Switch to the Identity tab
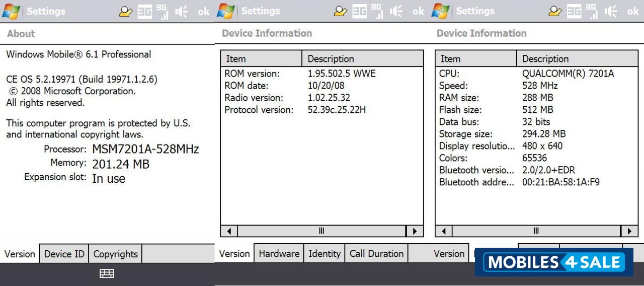 tap(324, 254)
